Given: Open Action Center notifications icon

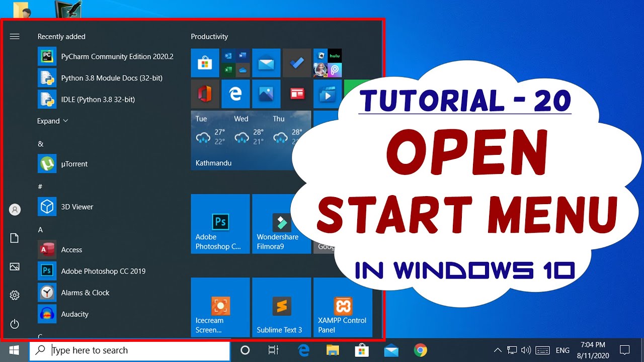Looking at the screenshot, I should (x=624, y=350).
